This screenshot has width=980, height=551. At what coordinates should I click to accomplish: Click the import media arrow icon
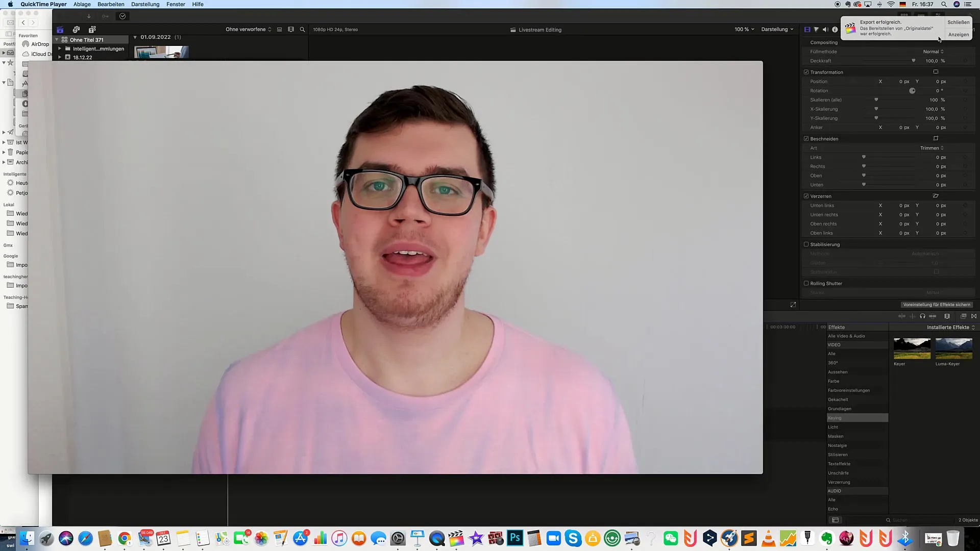pos(89,16)
